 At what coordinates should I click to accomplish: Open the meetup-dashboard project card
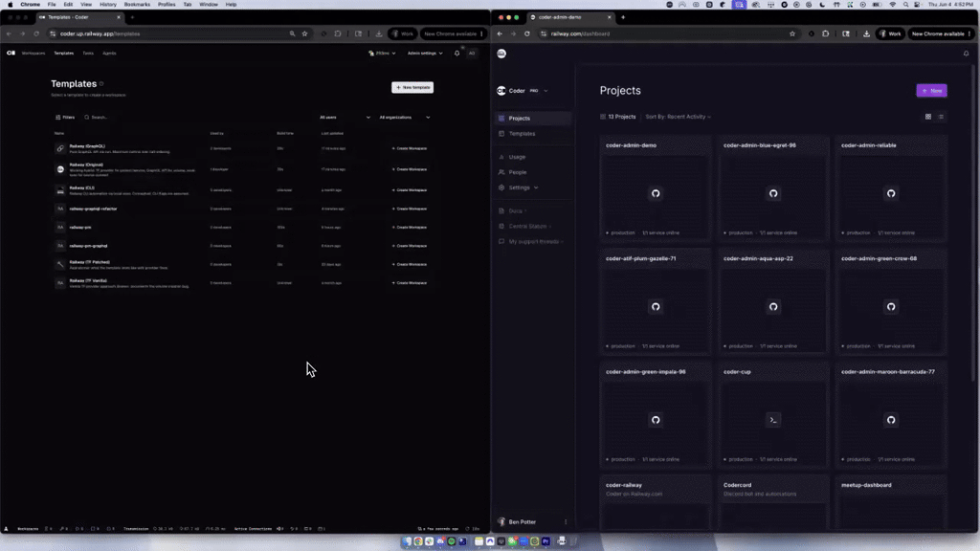[x=891, y=503]
